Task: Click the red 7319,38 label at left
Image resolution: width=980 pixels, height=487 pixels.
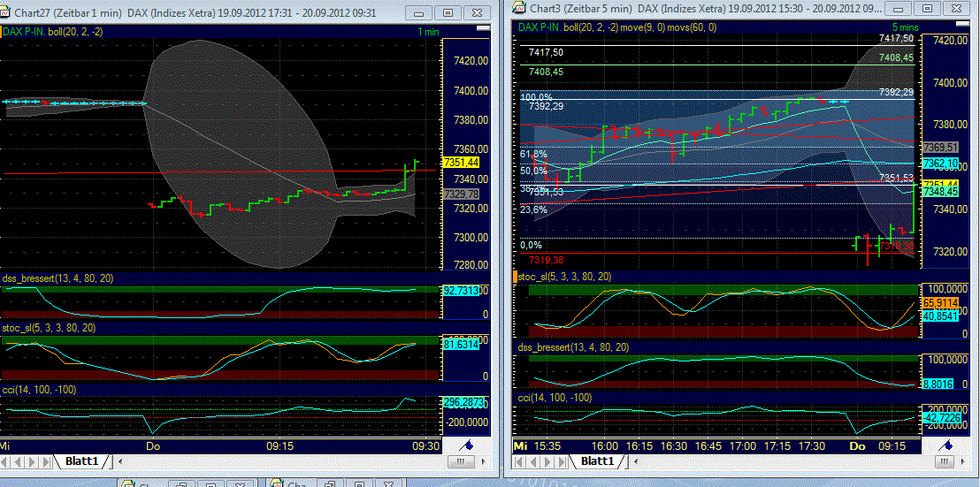Action: (547, 260)
